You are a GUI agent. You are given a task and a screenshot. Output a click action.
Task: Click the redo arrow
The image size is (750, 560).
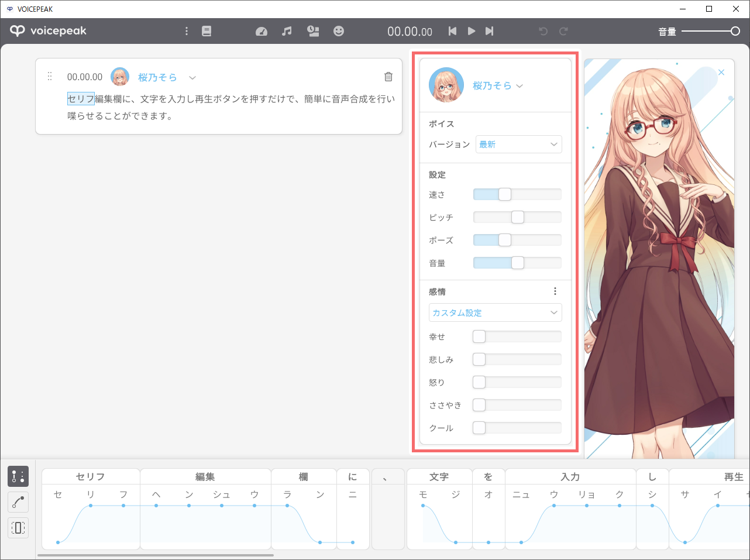[x=563, y=31]
